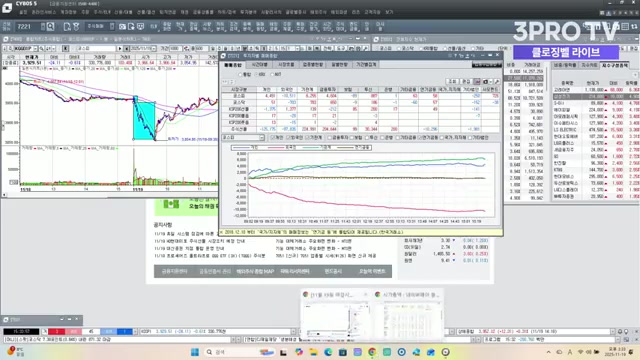Click the 금융인증서 관리 link
Screen dimensions: 640x360
[x=215, y=271]
